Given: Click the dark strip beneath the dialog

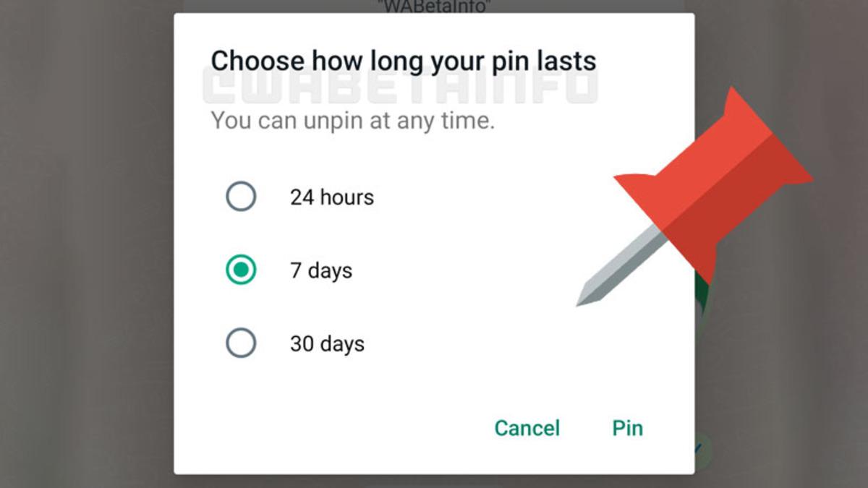Looking at the screenshot, I should [x=434, y=481].
